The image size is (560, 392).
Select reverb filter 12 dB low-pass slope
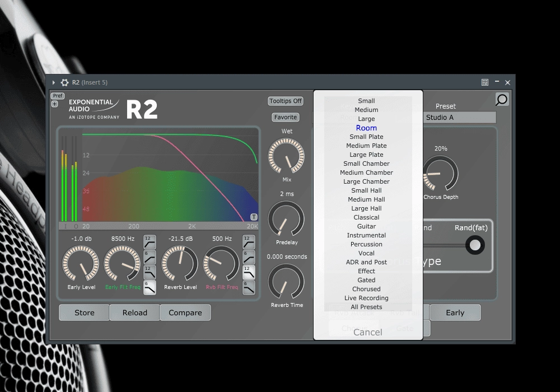click(249, 272)
